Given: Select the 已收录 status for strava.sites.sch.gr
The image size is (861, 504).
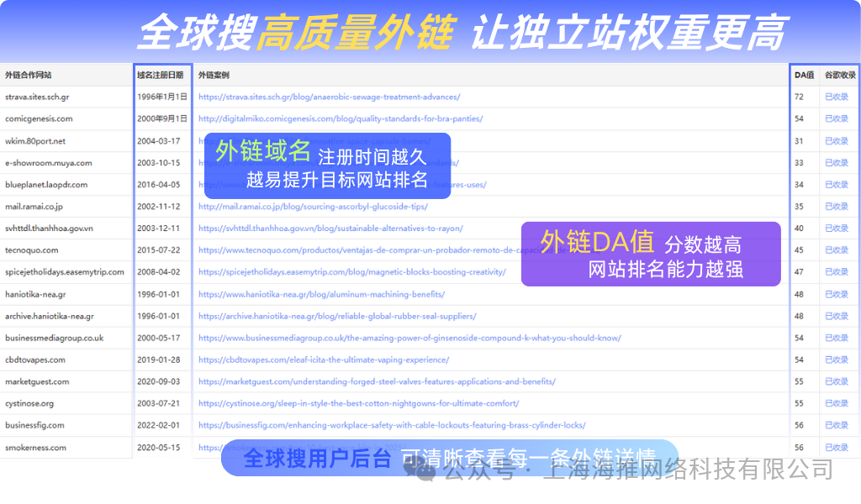Looking at the screenshot, I should click(839, 96).
